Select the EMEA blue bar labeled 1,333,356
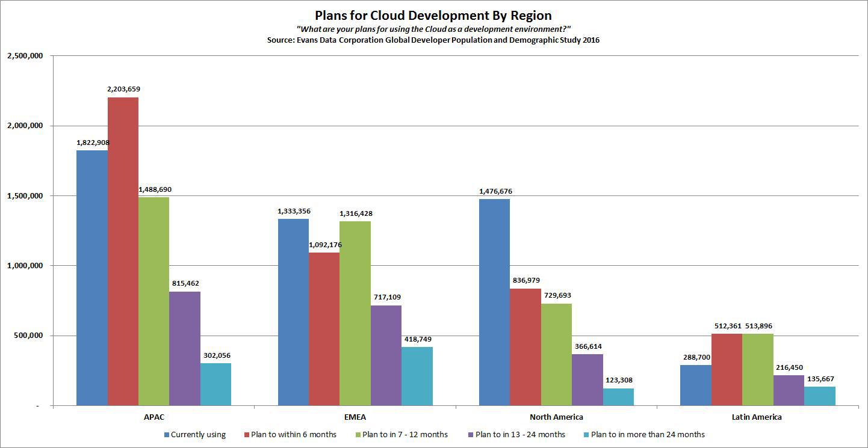This screenshot has height=448, width=868. click(x=293, y=312)
